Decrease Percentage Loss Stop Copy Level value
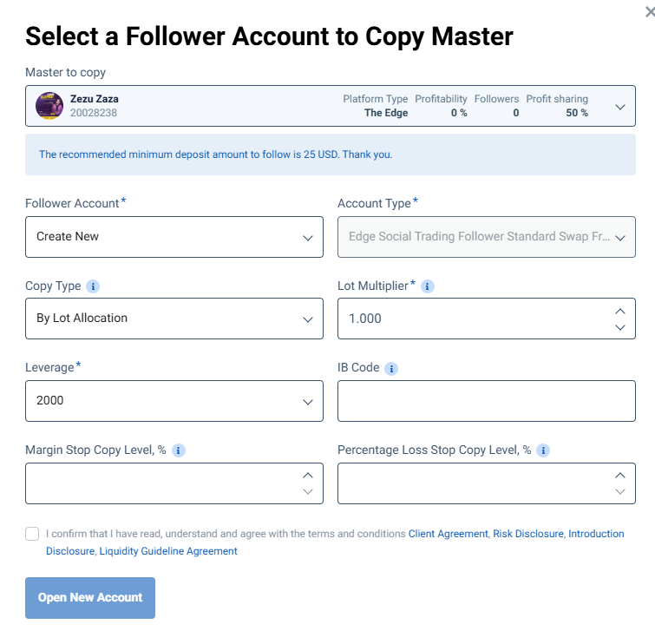The width and height of the screenshot is (655, 644). click(620, 491)
